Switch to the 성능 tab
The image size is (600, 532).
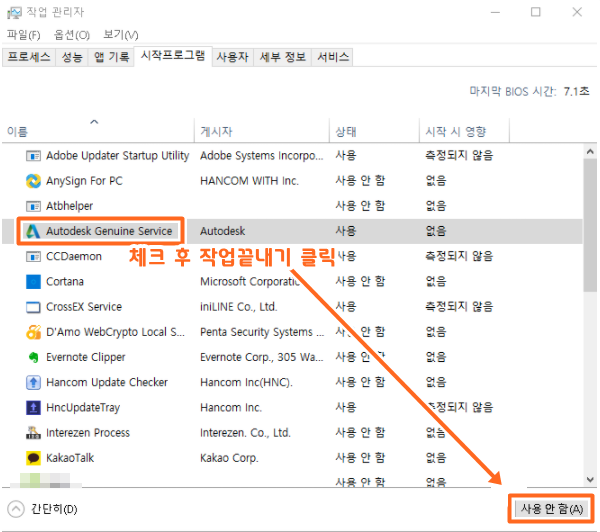pyautogui.click(x=72, y=57)
